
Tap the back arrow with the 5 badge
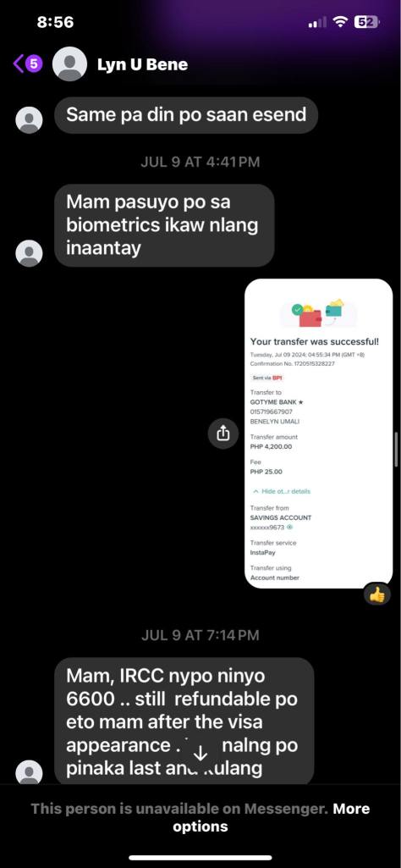[x=27, y=64]
